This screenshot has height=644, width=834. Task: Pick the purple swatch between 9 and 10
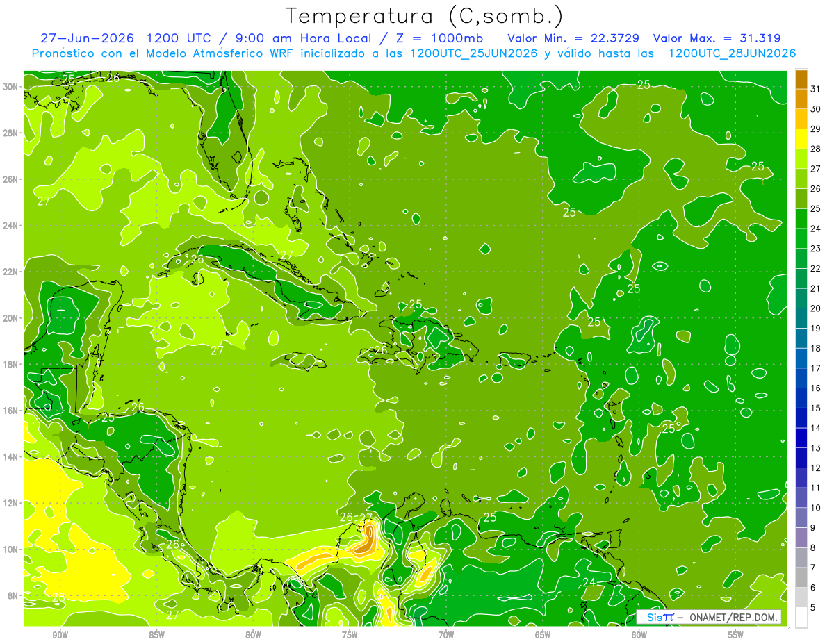pyautogui.click(x=801, y=518)
